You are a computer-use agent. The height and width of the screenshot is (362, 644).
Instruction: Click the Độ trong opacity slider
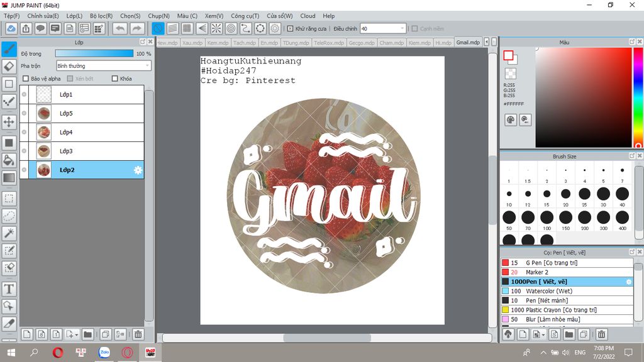94,53
